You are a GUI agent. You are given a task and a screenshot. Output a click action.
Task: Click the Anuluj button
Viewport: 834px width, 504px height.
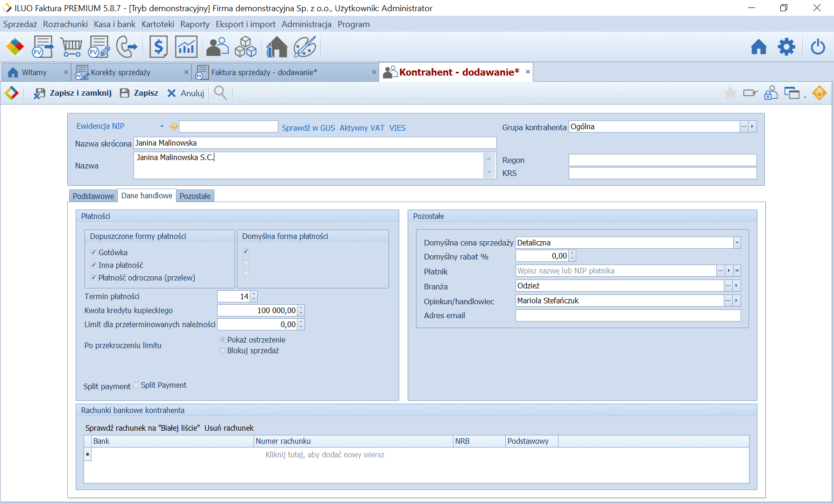(x=186, y=93)
